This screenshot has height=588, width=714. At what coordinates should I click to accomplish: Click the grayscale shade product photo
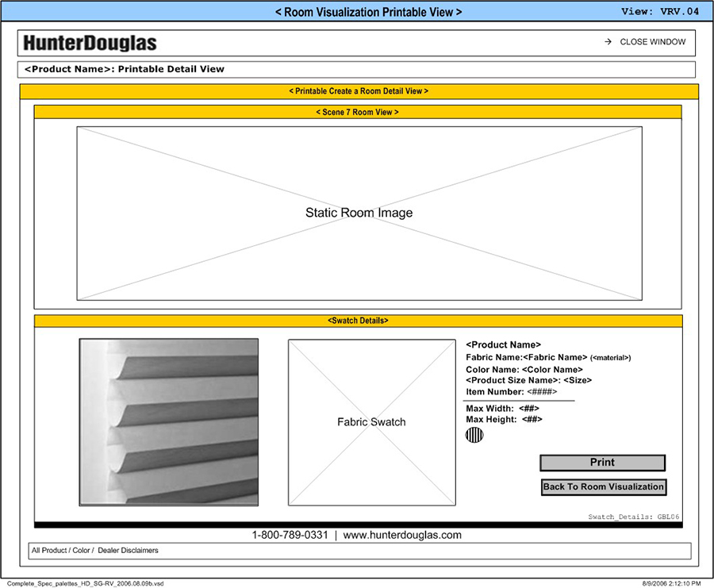tap(169, 422)
